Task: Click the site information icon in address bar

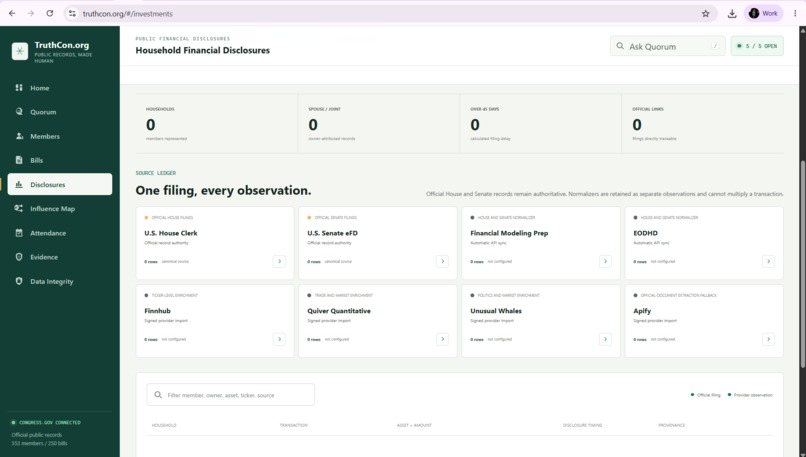Action: pos(72,14)
